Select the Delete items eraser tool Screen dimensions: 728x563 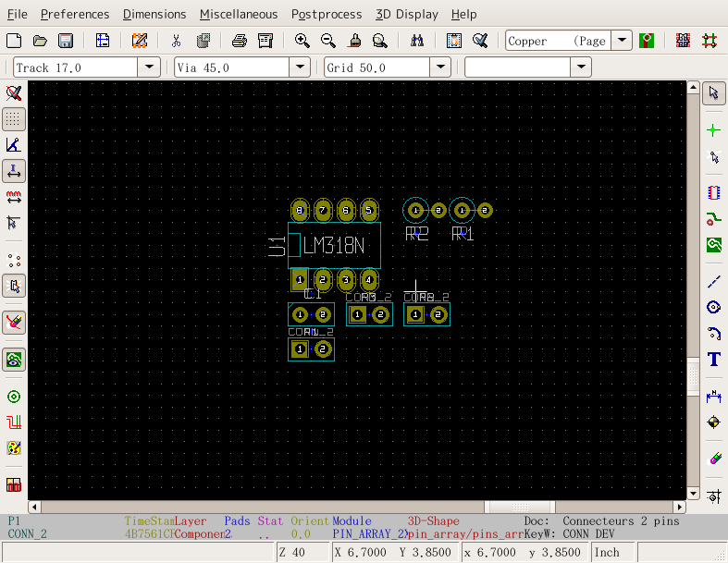pos(713,458)
